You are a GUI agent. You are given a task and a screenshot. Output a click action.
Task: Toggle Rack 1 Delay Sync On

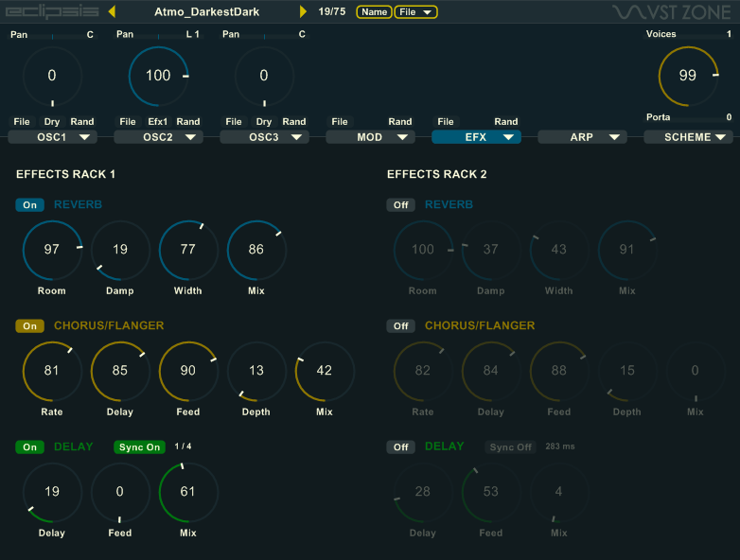(140, 446)
